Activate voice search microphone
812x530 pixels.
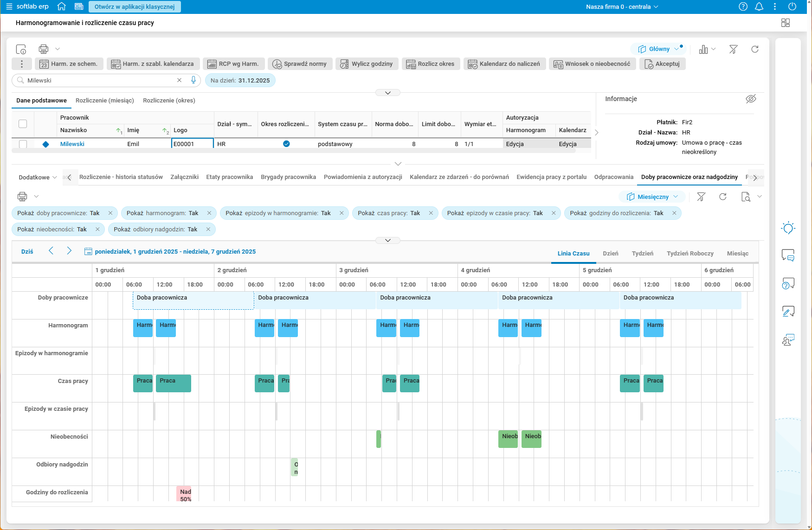tap(193, 80)
